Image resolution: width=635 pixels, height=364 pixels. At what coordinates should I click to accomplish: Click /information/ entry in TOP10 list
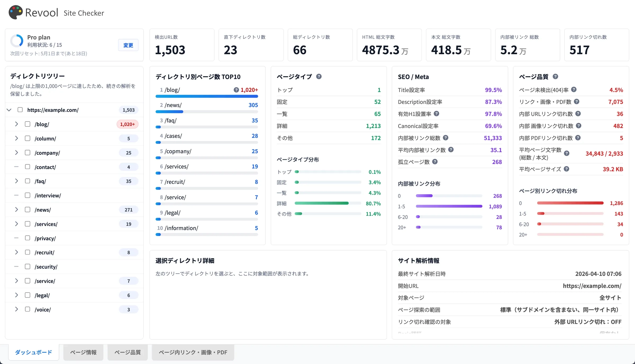point(182,228)
